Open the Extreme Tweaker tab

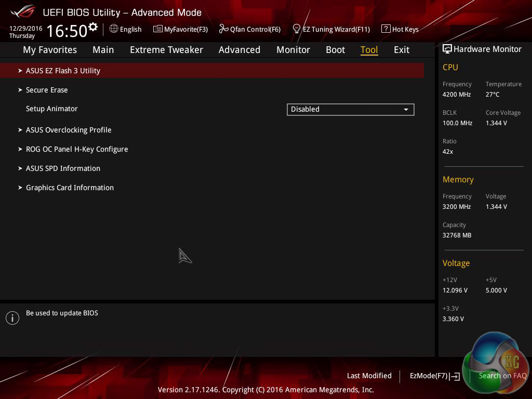click(x=166, y=50)
